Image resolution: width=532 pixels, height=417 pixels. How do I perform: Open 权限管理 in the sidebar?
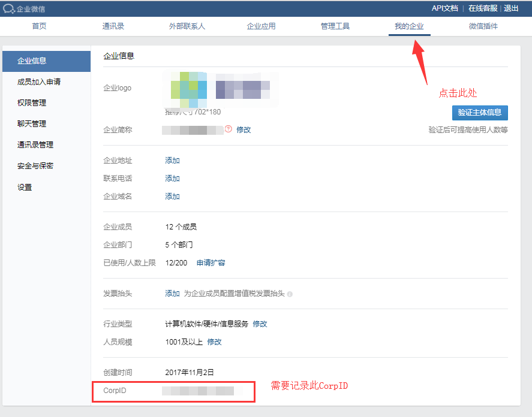tap(32, 102)
